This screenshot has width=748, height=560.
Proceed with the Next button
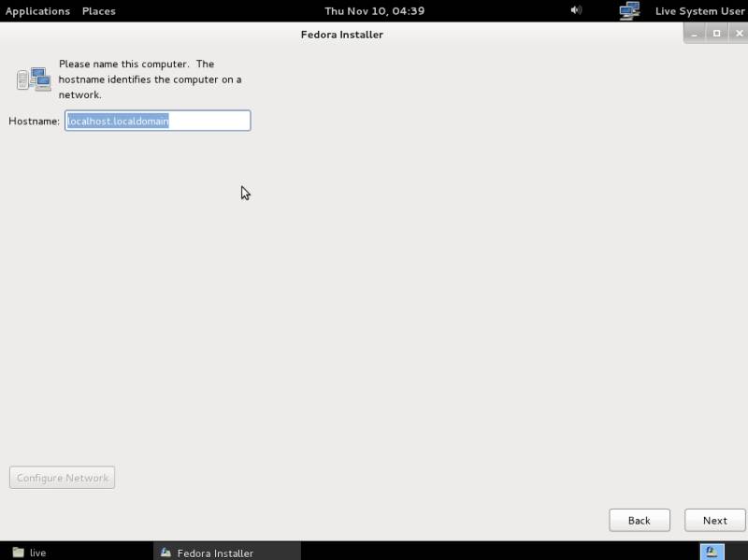[x=714, y=521]
